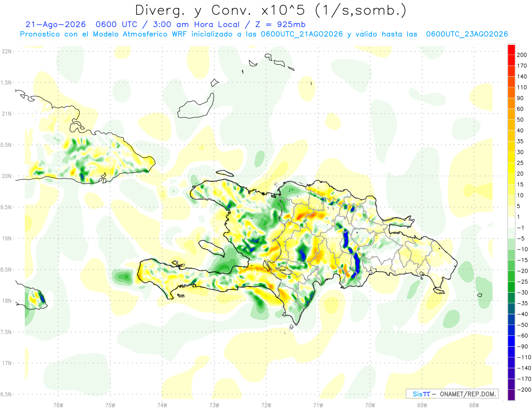Click the blue swatch between -60 and -90

pos(511,341)
